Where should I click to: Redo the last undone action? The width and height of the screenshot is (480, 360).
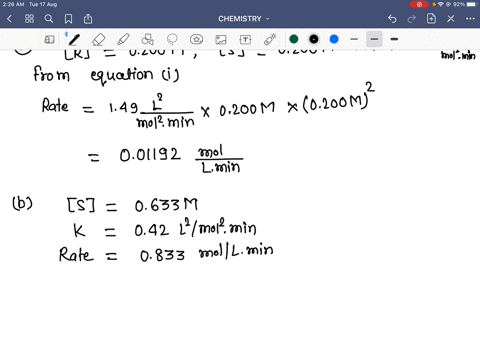click(x=412, y=19)
